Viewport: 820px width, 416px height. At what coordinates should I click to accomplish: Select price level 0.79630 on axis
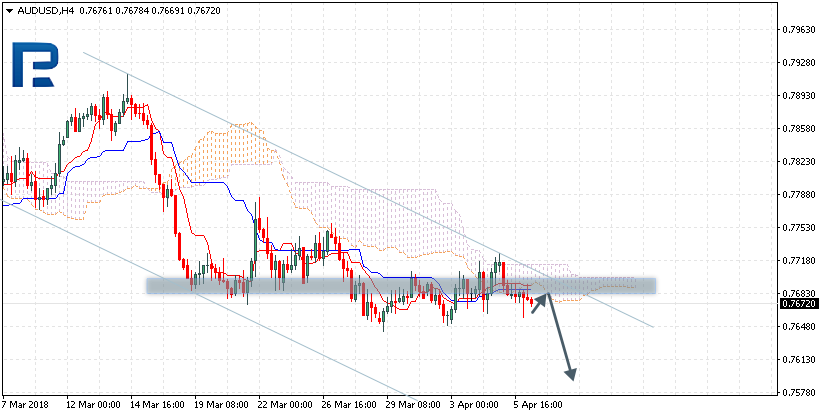(800, 30)
